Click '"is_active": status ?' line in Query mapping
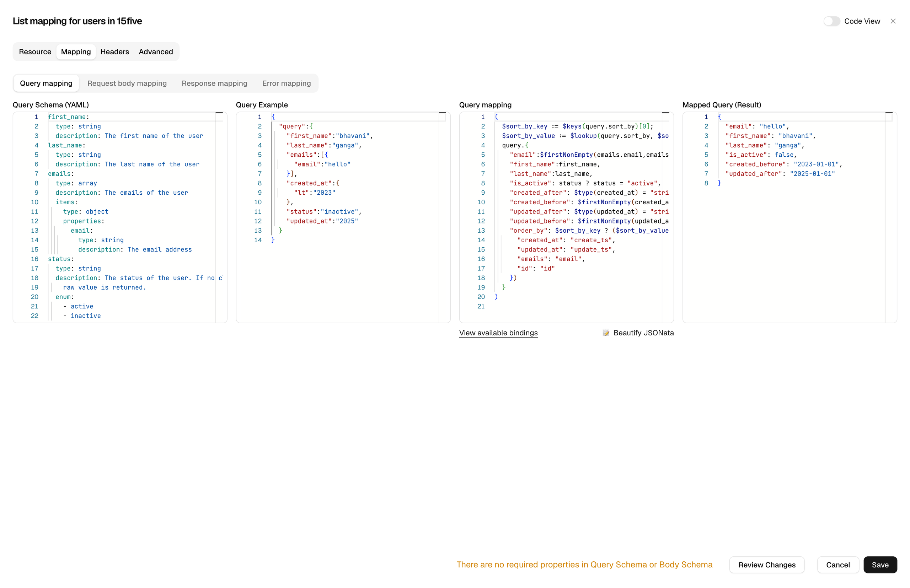Image resolution: width=910 pixels, height=588 pixels. (x=585, y=183)
